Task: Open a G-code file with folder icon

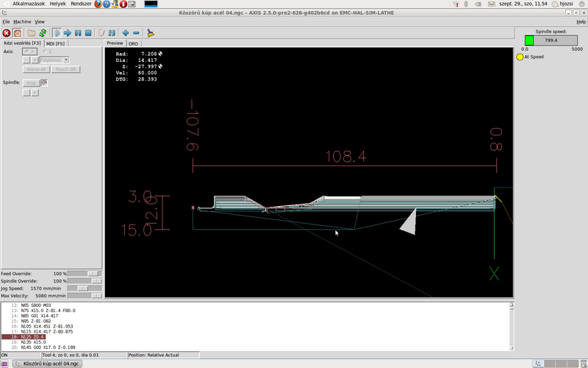Action: [x=32, y=33]
